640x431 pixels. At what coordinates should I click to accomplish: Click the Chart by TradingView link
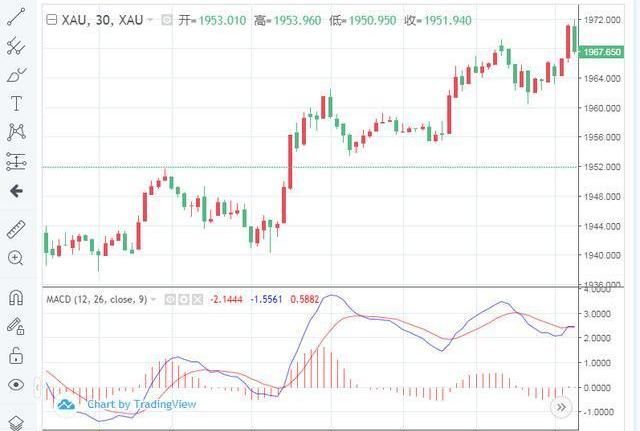point(142,404)
